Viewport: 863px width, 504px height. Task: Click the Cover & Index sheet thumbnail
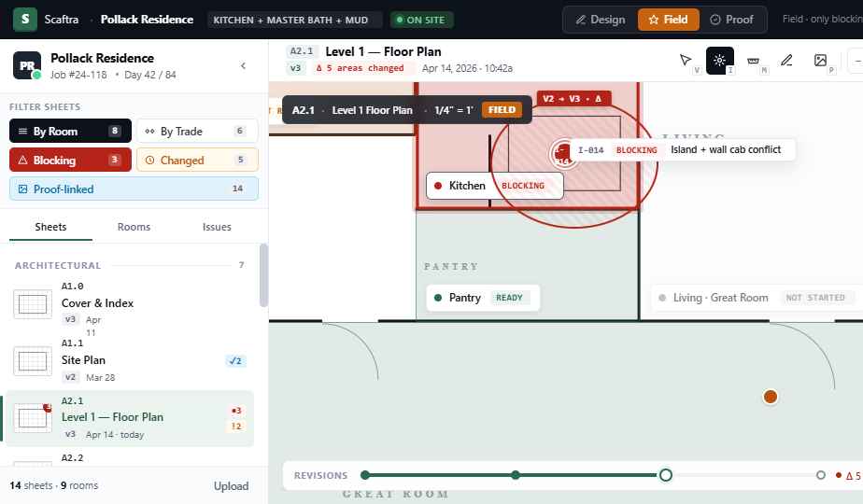(x=33, y=304)
